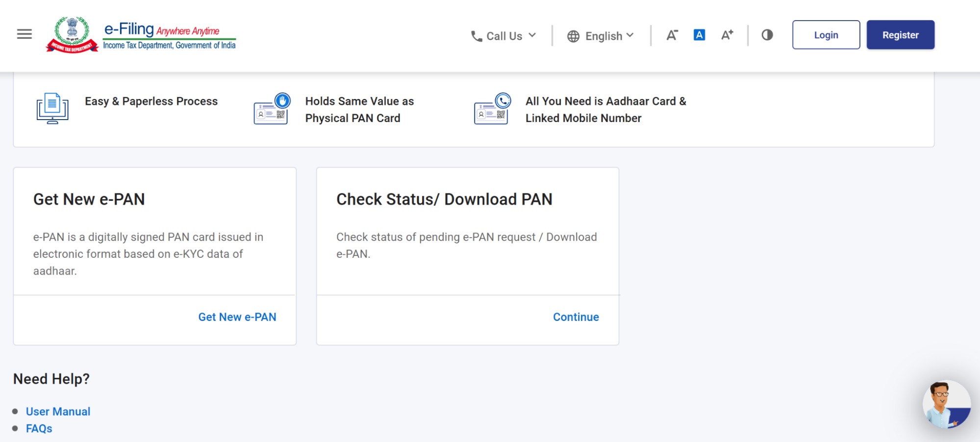Click the phone icon next to Call Us
The image size is (980, 442).
tap(477, 36)
